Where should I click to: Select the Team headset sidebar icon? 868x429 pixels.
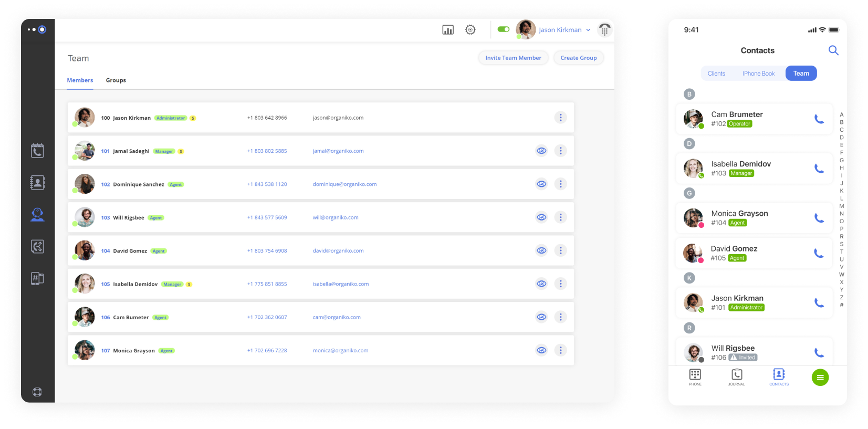pyautogui.click(x=37, y=214)
